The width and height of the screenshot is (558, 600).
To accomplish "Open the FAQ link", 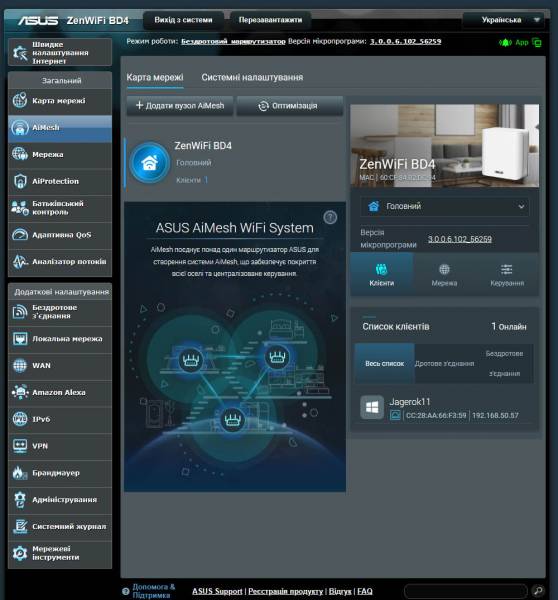I will 365,591.
